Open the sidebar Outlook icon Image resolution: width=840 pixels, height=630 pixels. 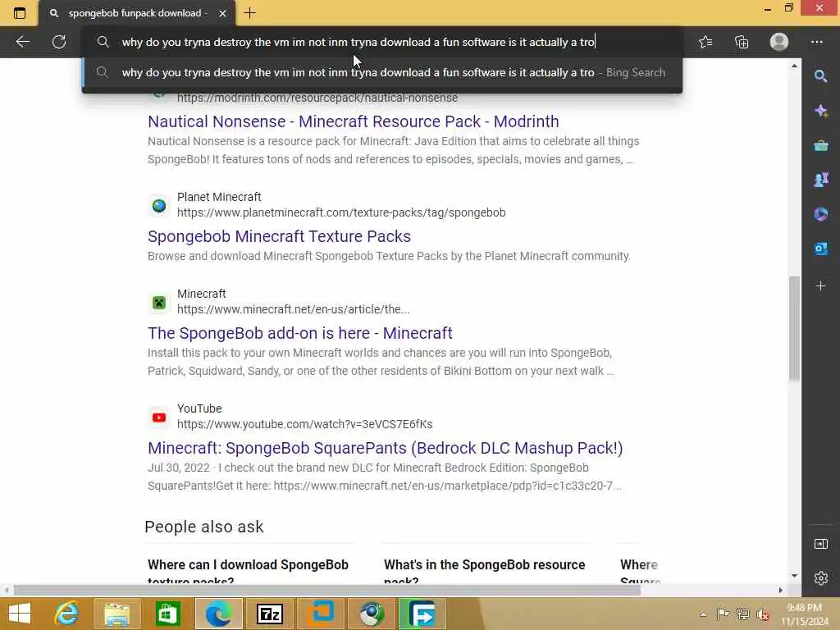point(820,249)
